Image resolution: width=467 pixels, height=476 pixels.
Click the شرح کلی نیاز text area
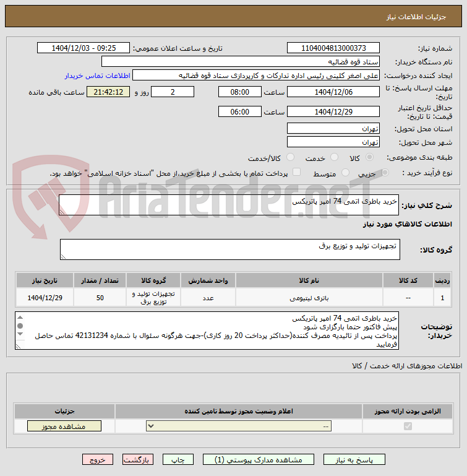(229, 206)
